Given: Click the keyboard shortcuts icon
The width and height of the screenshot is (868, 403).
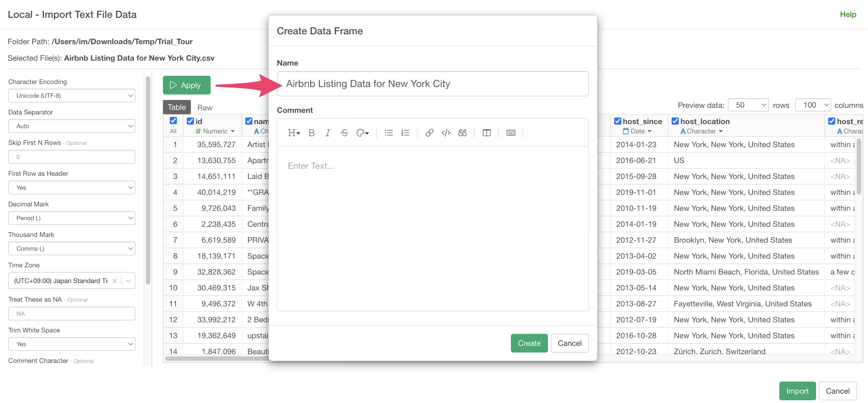Looking at the screenshot, I should [510, 133].
